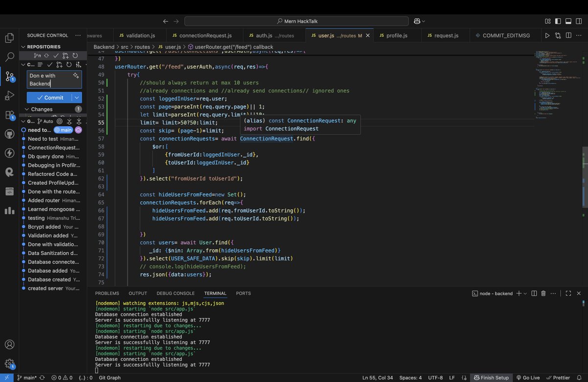This screenshot has height=382, width=588.
Task: Collapse the repository changes section chevron
Action: pos(23,64)
